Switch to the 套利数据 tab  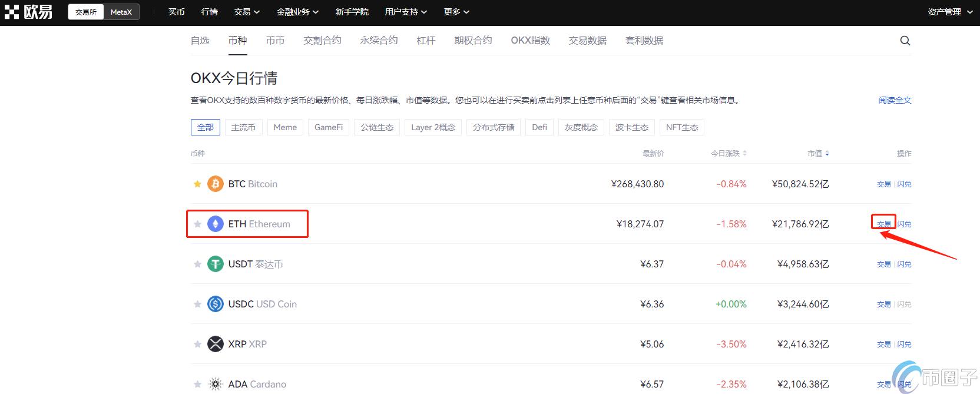(x=644, y=41)
